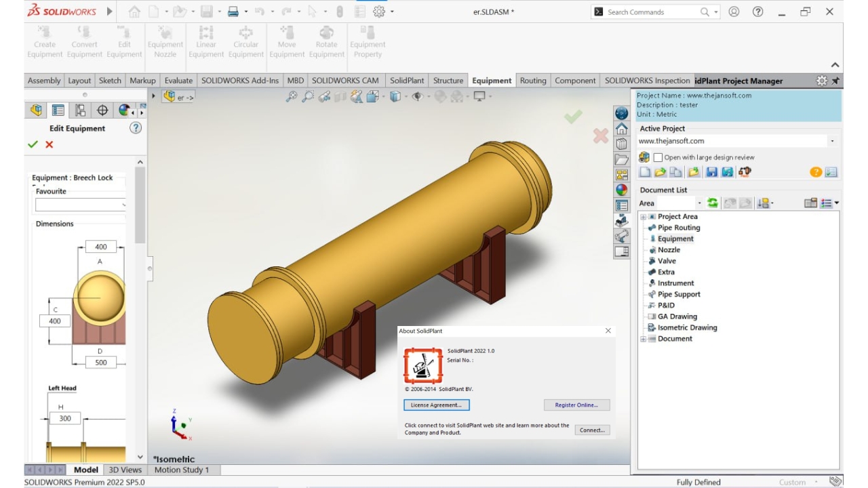Open the DimXpertManager crosshair tab icon
This screenshot has height=488, width=868.
[102, 110]
